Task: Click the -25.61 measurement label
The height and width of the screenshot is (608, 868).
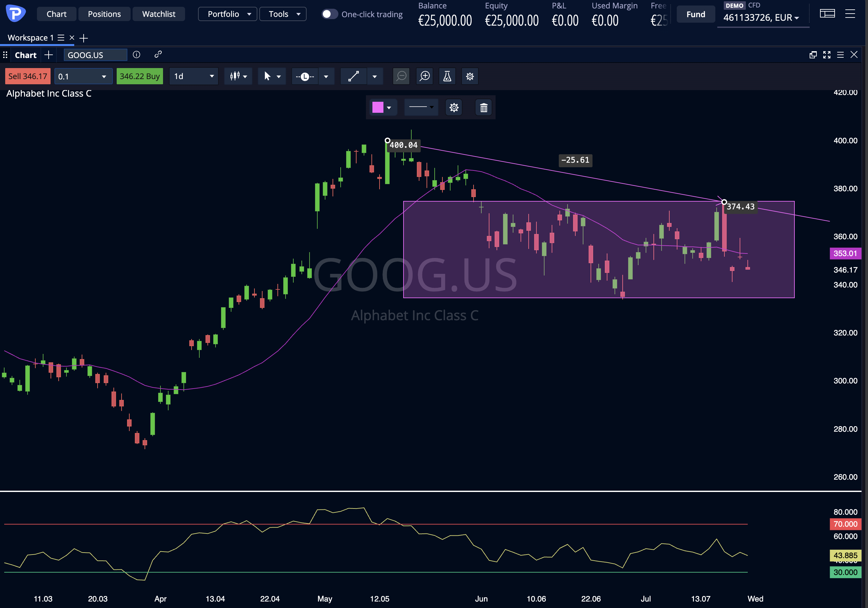Action: pyautogui.click(x=575, y=160)
